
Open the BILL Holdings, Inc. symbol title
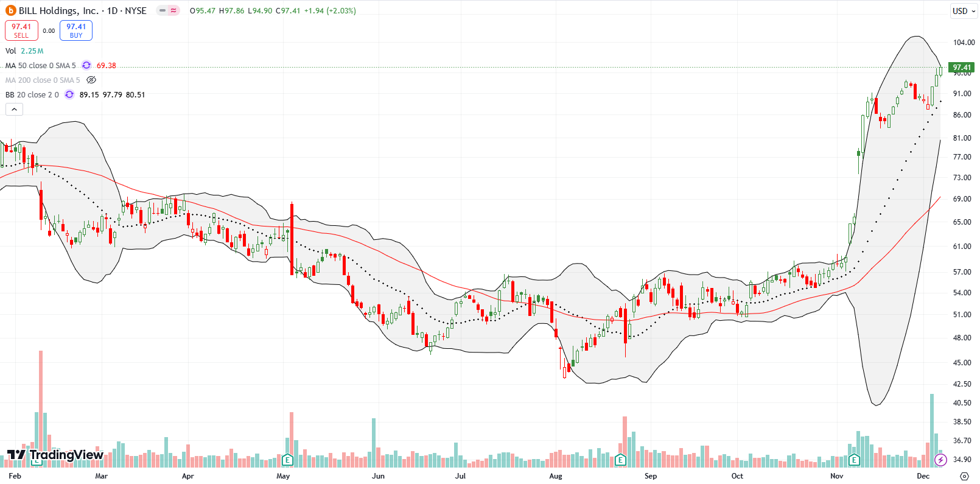83,10
